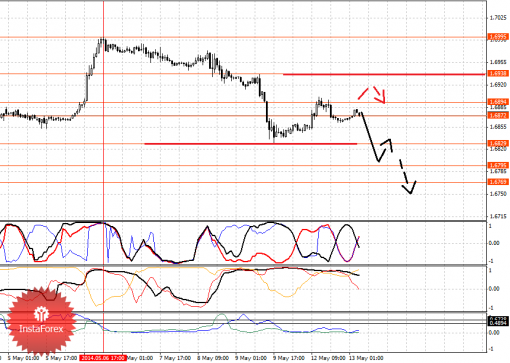This screenshot has width=510, height=363.
Task: Click the 5 May 01:00 time label
Action: [23, 358]
